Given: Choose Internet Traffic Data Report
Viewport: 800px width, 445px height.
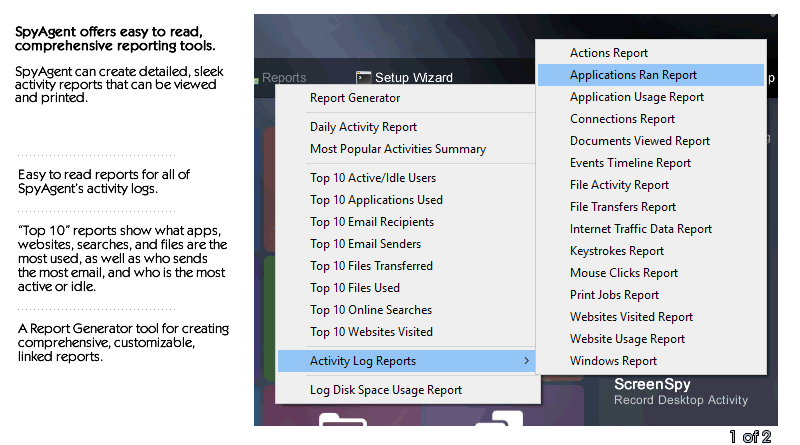Looking at the screenshot, I should coord(651,228).
